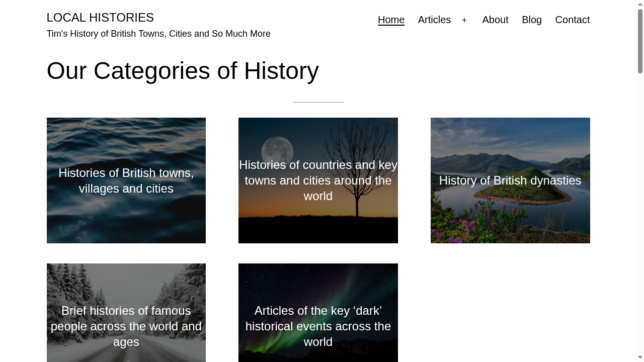Open brief histories of famous people category
This screenshot has height=362, width=644.
[x=126, y=326]
